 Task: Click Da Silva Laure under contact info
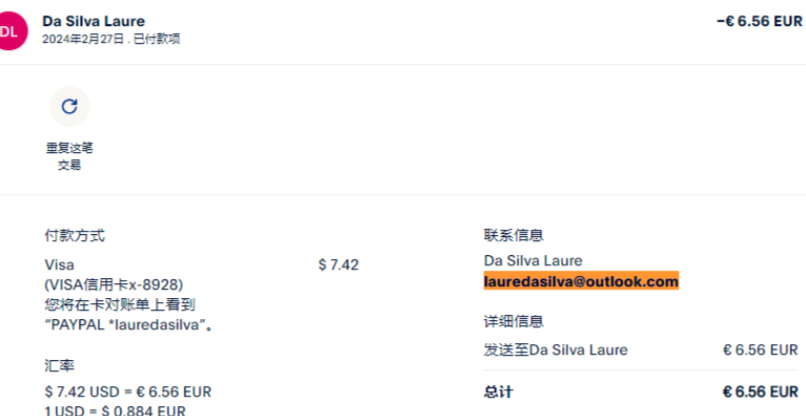(533, 261)
